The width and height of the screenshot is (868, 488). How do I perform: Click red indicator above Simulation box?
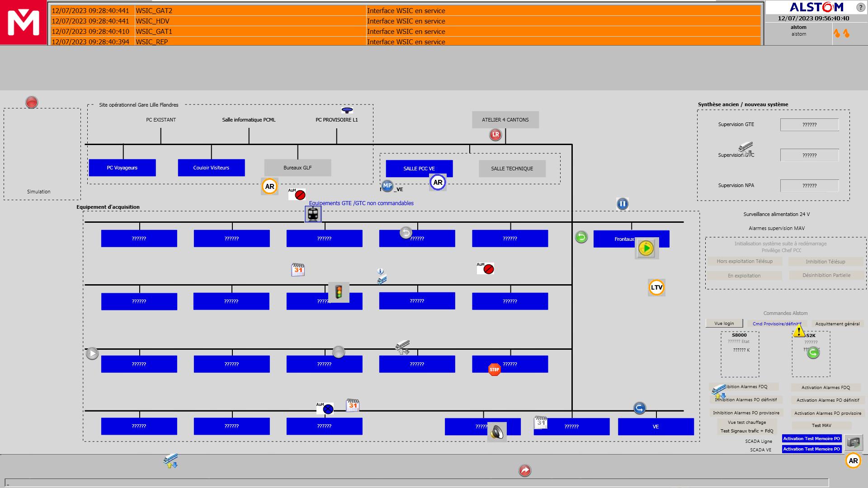tap(32, 102)
